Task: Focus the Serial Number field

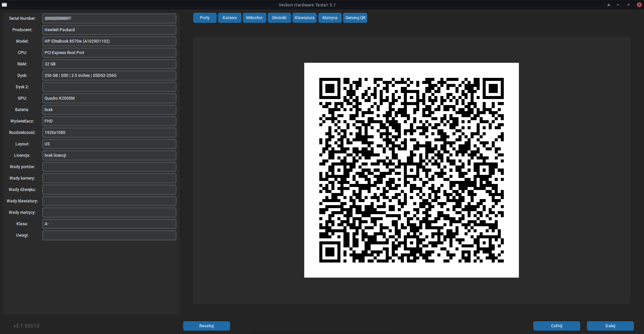Action: (109, 18)
